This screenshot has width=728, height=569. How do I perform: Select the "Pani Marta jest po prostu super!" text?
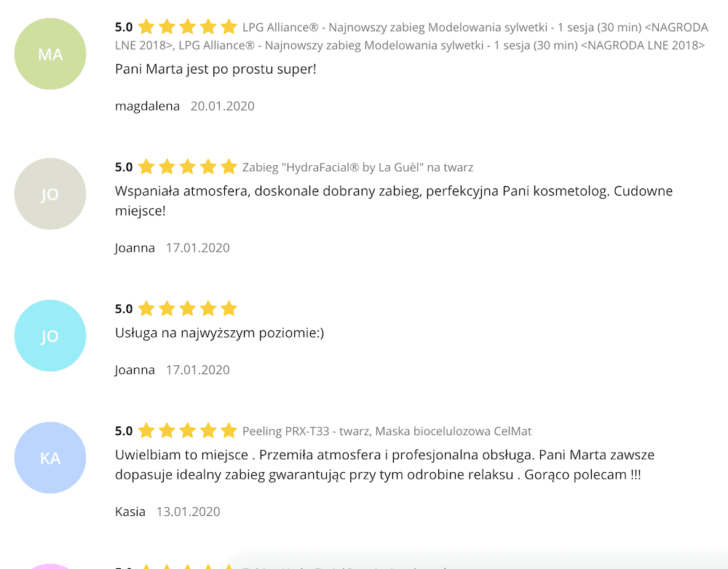tap(215, 70)
